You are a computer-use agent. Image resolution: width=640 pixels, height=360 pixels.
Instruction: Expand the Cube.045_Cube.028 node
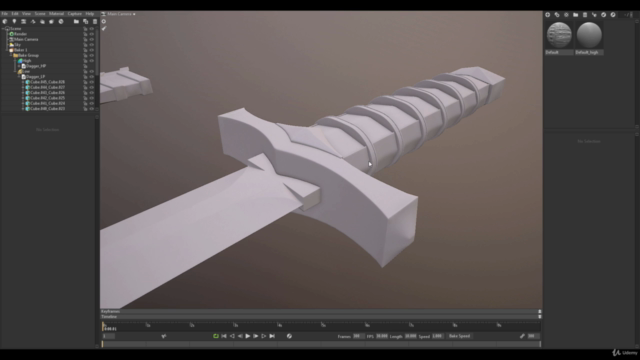tap(23, 82)
